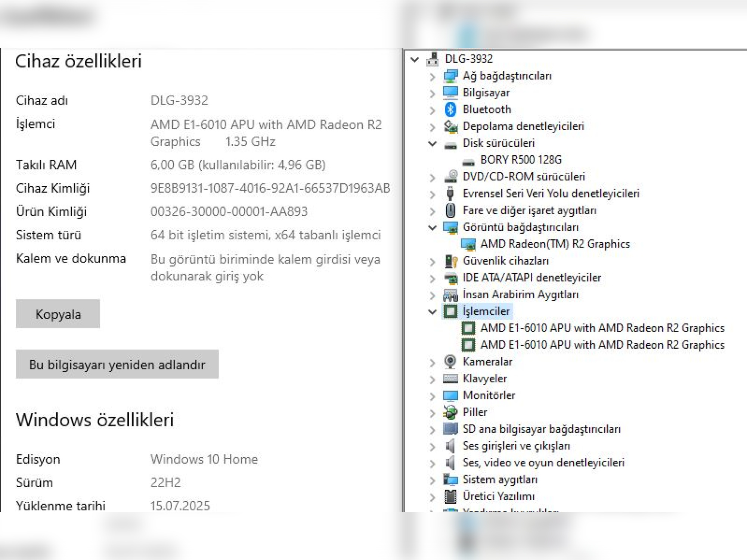The height and width of the screenshot is (560, 747).
Task: Collapse the İşlemciler category
Action: coord(433,311)
